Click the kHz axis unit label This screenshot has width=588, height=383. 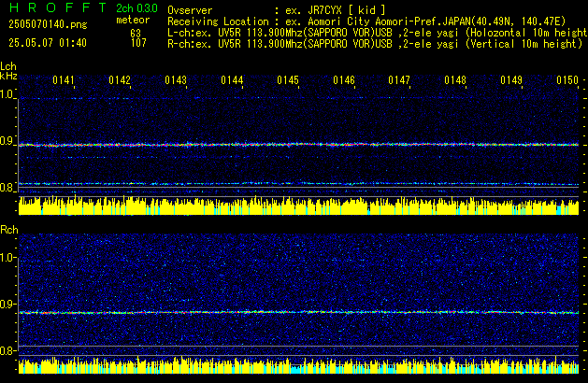(x=8, y=76)
